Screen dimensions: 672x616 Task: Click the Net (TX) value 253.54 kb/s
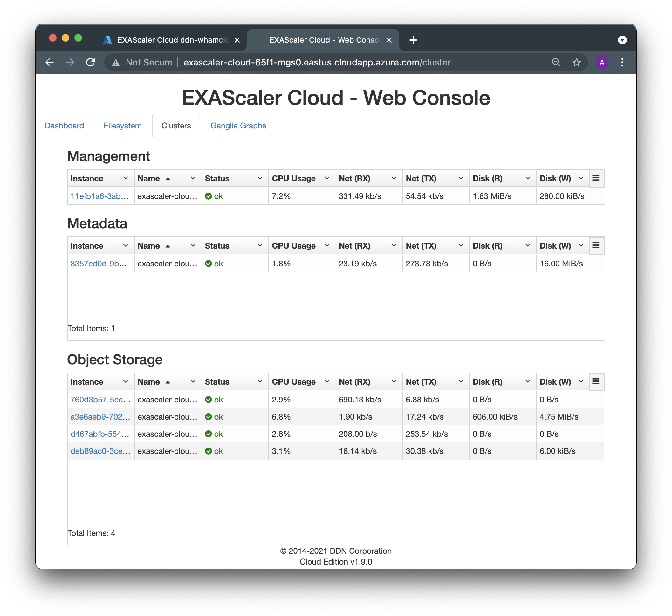pos(427,434)
